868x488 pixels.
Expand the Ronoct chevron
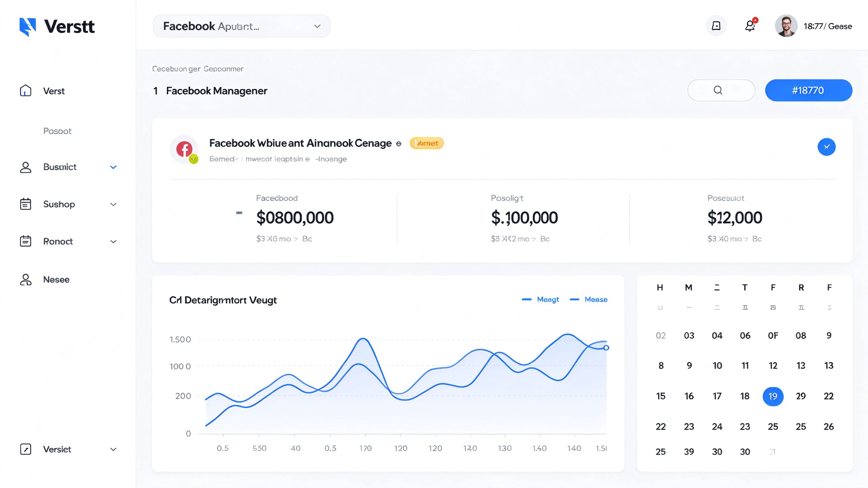114,241
